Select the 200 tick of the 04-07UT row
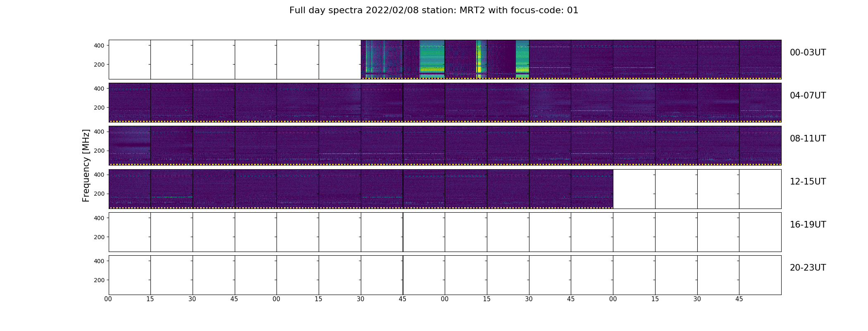 point(99,108)
